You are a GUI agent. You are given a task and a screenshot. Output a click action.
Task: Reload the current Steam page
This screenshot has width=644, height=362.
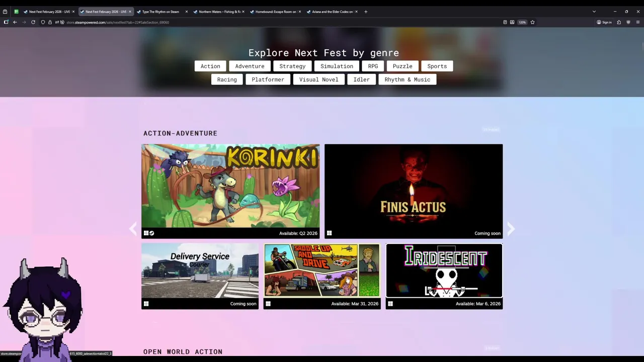click(33, 22)
